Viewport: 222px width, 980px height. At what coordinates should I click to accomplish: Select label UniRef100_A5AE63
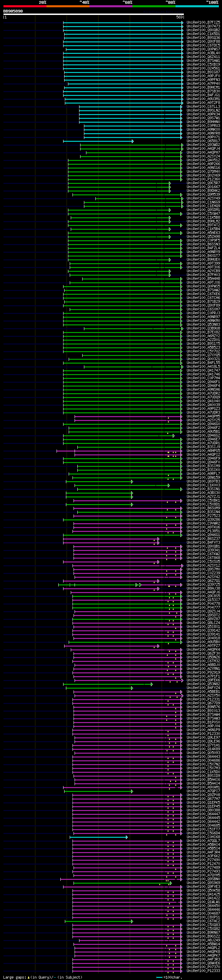pyautogui.click(x=203, y=233)
